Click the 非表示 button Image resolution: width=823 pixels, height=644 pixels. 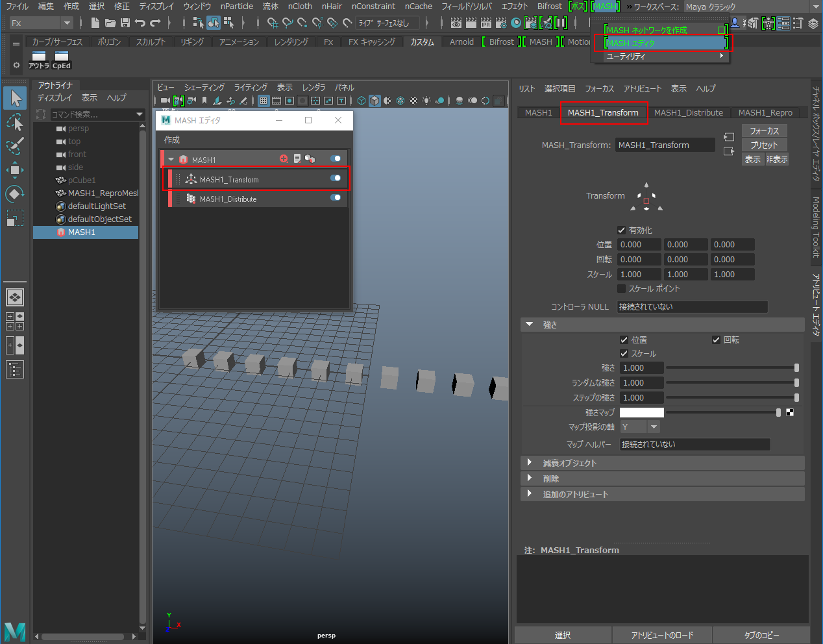pyautogui.click(x=777, y=159)
